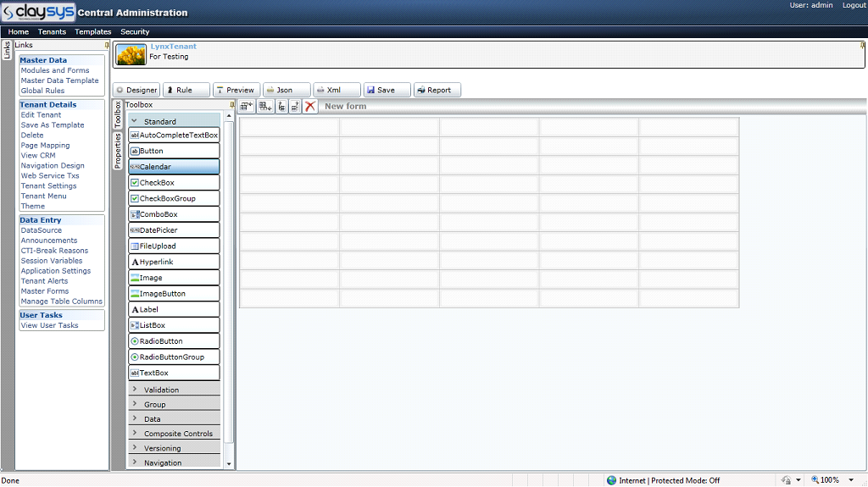This screenshot has height=487, width=868.
Task: Select the ComboBox control in Toolbox
Action: coord(174,214)
